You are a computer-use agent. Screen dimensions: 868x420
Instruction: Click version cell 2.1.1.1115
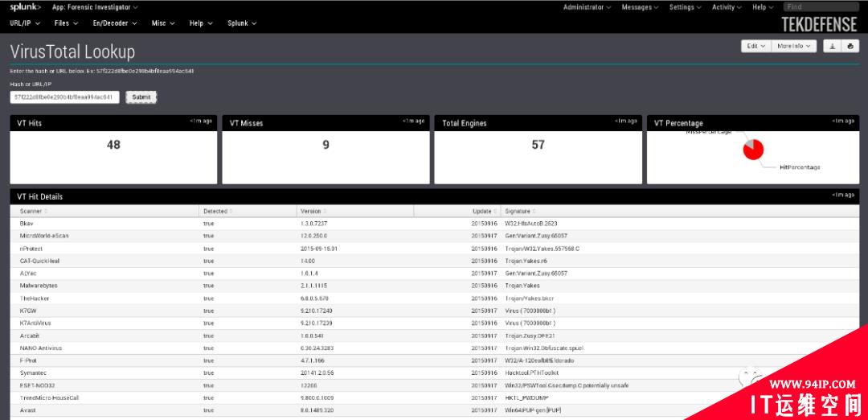pyautogui.click(x=313, y=286)
